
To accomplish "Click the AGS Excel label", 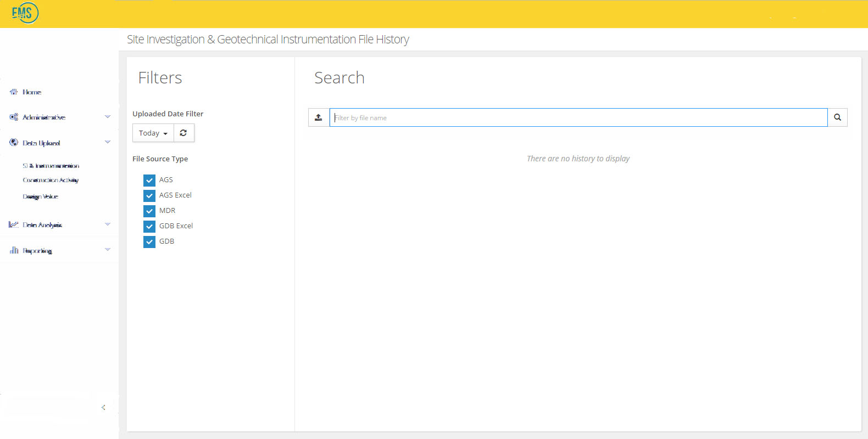I will pyautogui.click(x=175, y=195).
